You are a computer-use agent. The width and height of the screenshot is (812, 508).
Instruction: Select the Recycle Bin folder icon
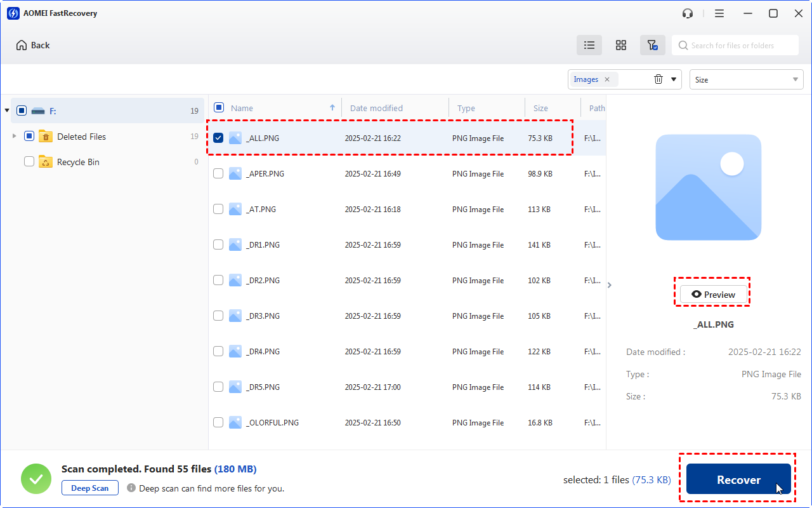(x=46, y=161)
